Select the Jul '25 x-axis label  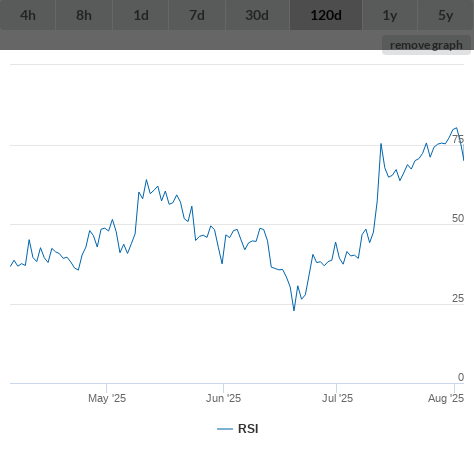point(337,398)
